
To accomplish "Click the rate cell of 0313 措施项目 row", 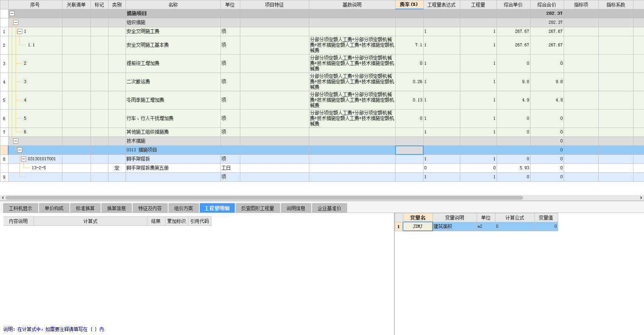I will (x=409, y=150).
